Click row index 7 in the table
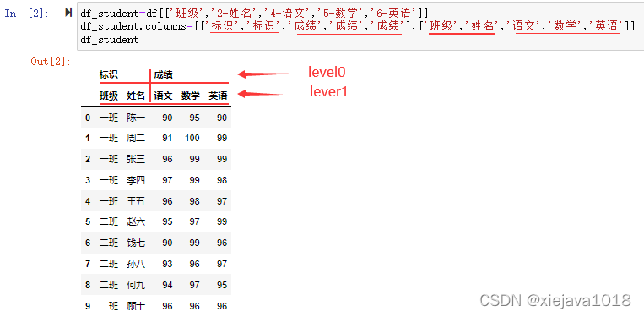 click(88, 264)
